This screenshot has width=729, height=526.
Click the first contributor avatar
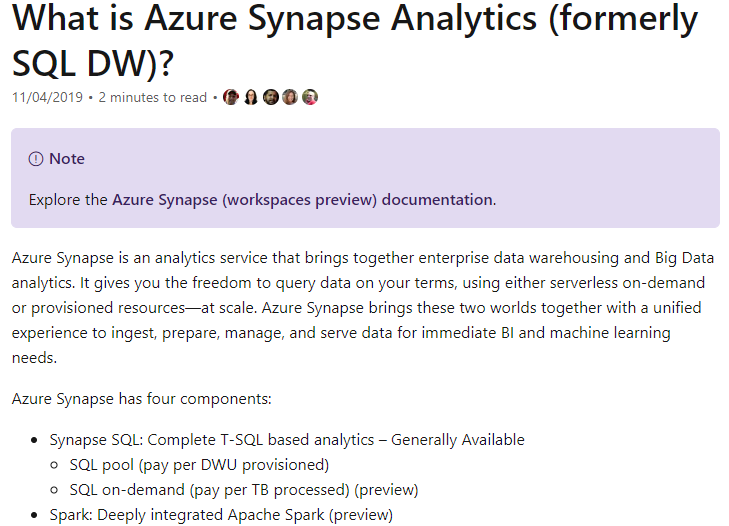pos(231,97)
